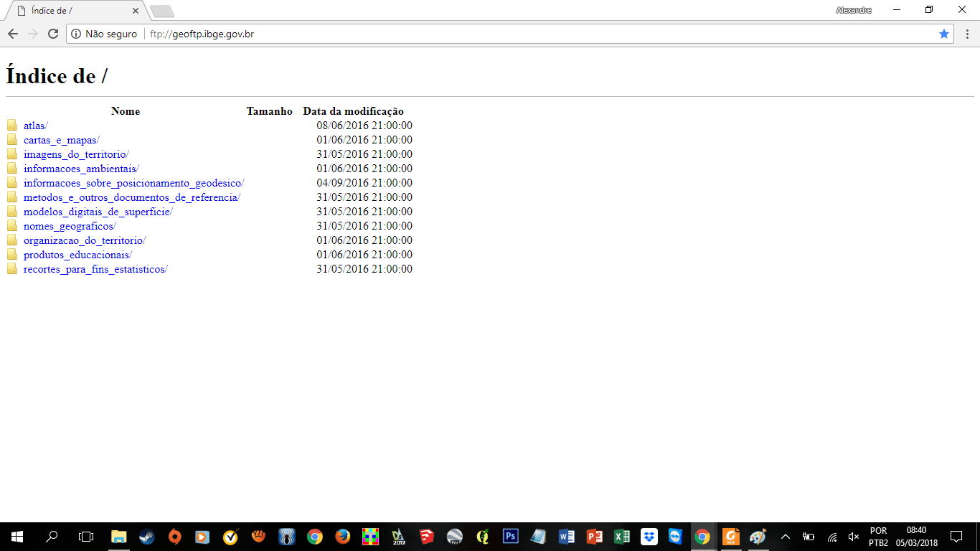Launch Firefox from the taskbar
Viewport: 980px width, 551px height.
[x=342, y=537]
